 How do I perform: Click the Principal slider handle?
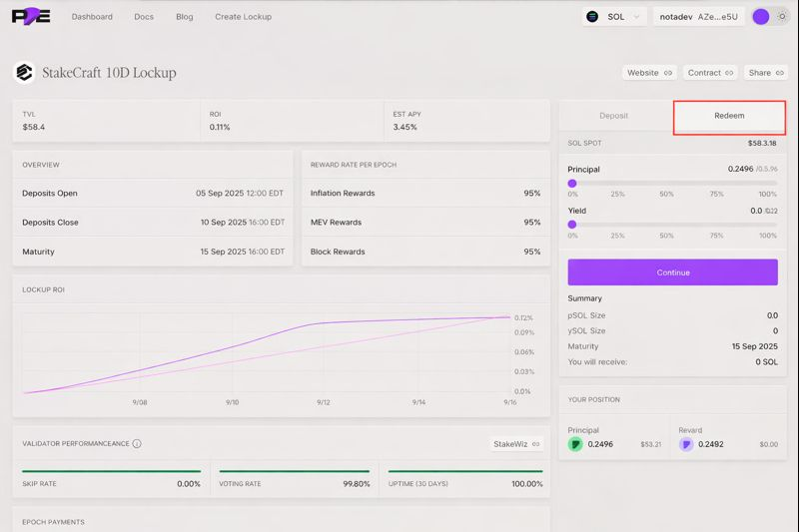[572, 184]
